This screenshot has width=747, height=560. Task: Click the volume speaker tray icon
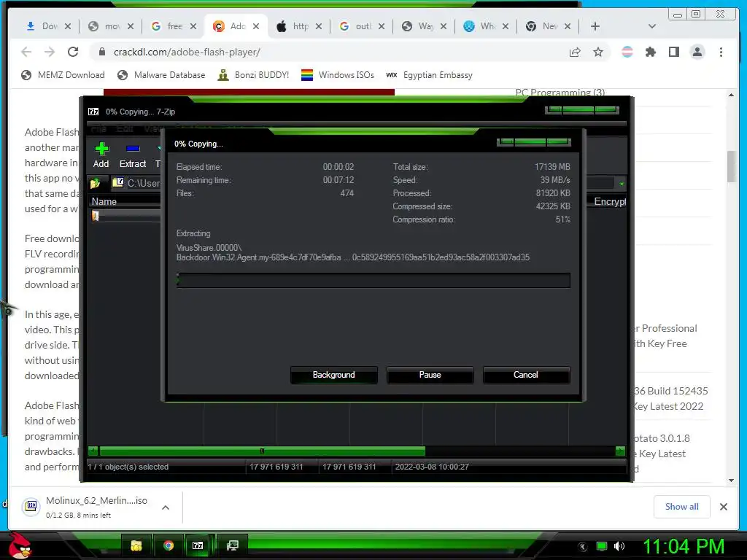tap(619, 546)
